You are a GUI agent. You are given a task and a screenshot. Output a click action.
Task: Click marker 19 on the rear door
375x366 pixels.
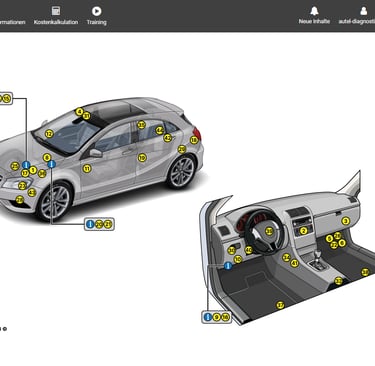142,158
